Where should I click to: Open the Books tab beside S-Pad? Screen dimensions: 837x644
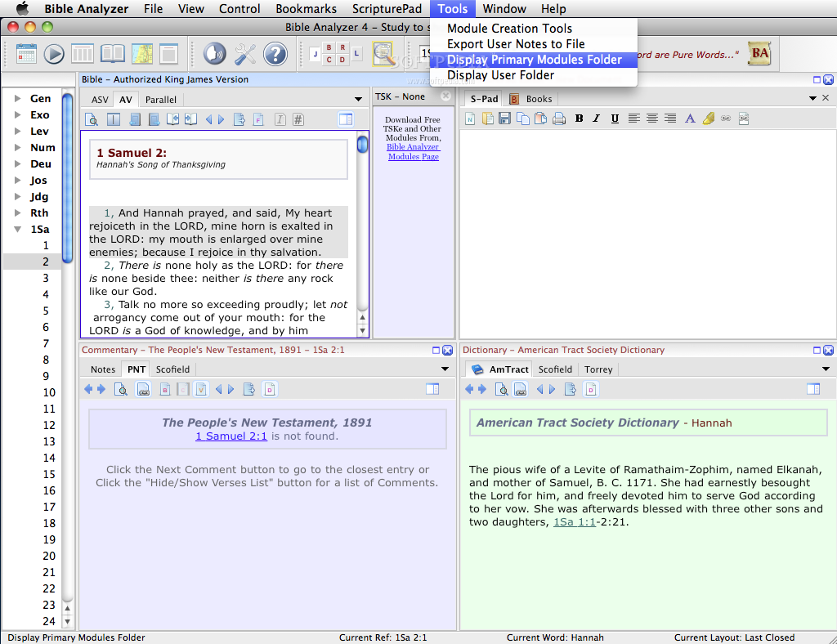coord(531,99)
